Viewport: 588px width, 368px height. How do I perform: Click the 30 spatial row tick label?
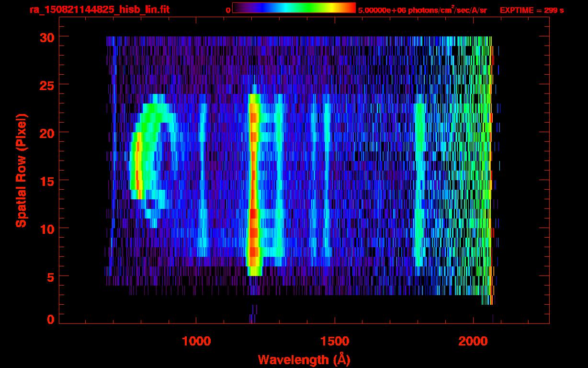[47, 37]
